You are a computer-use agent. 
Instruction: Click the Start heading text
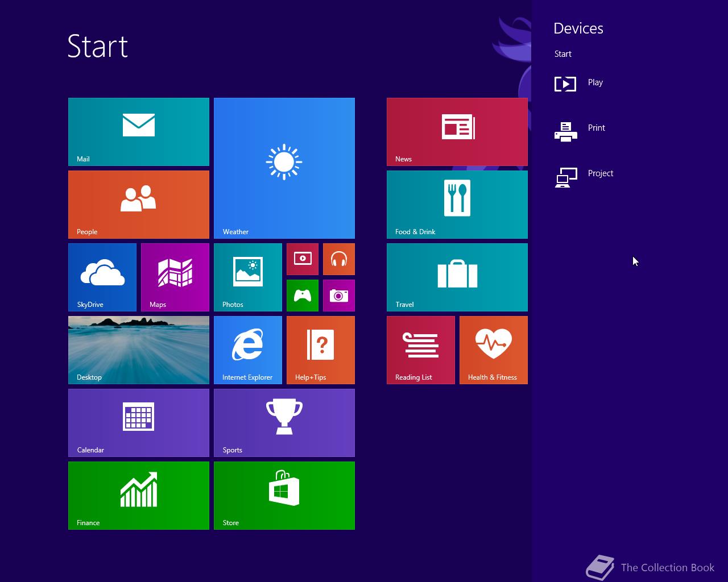point(98,46)
